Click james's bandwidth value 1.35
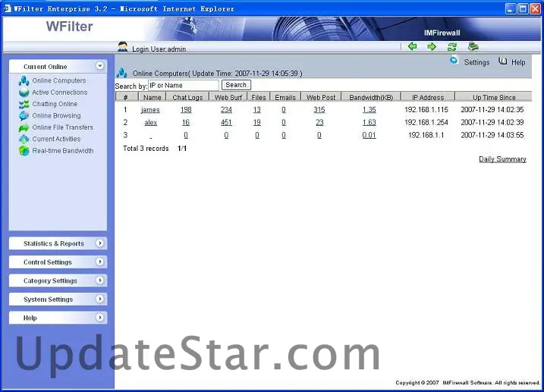This screenshot has height=392, width=544. click(x=369, y=110)
